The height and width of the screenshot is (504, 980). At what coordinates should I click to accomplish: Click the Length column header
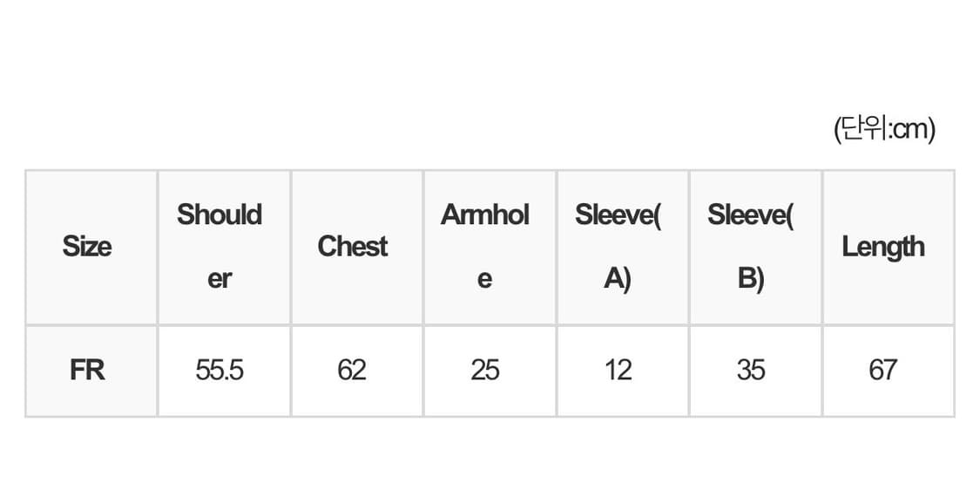click(882, 247)
